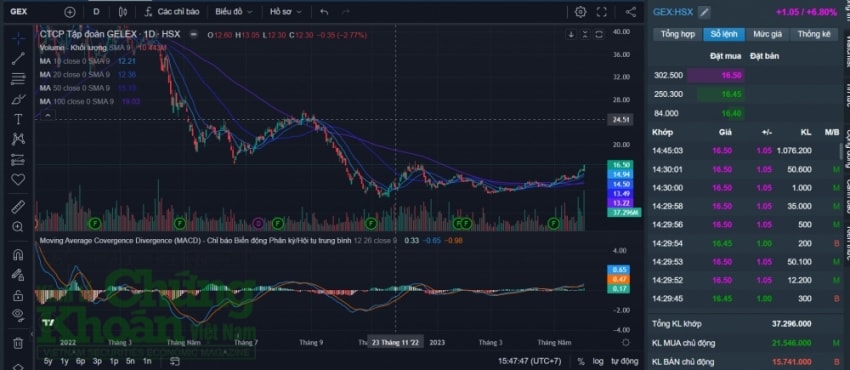Open the prediction and measurement tools
The image size is (850, 370).
pos(18,159)
